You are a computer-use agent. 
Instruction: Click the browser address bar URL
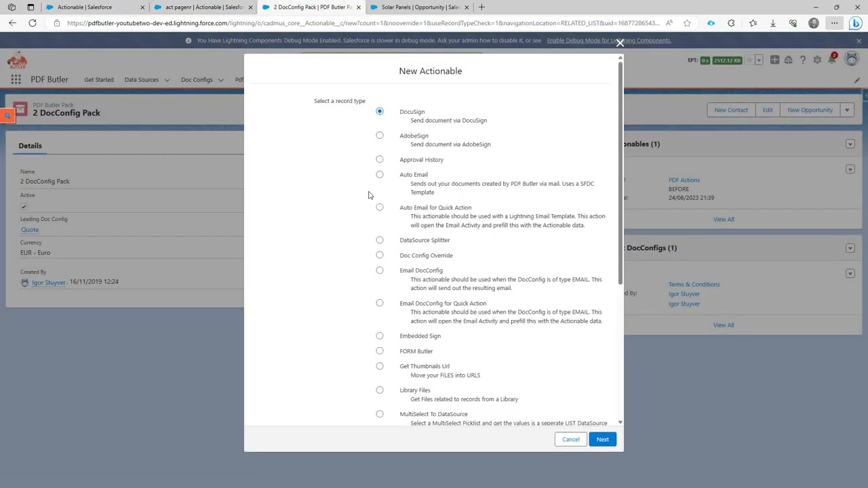[x=363, y=23]
